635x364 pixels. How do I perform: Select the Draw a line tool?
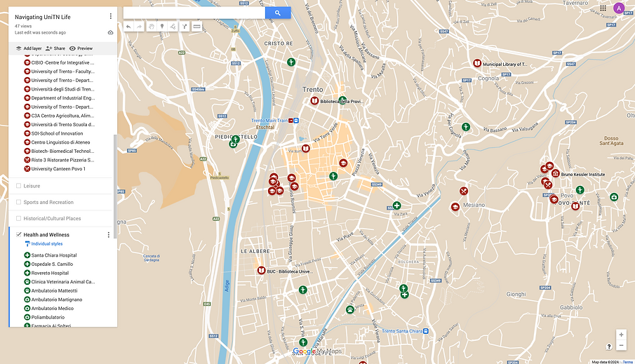[173, 27]
